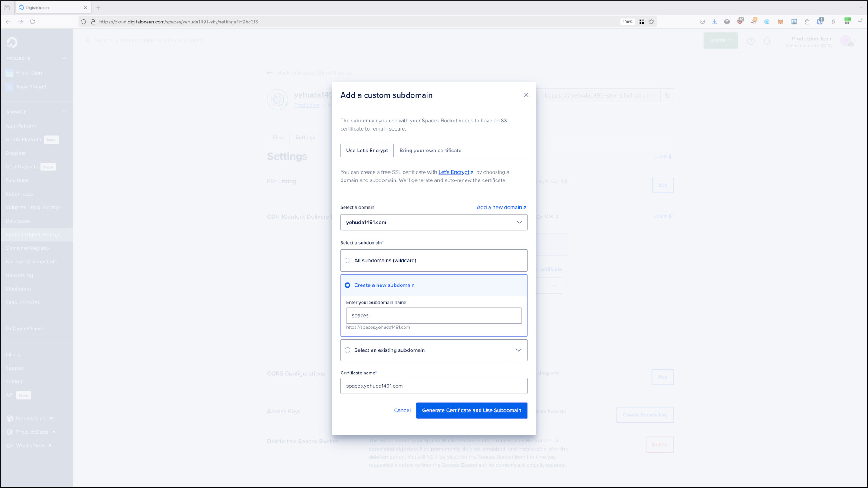Image resolution: width=868 pixels, height=488 pixels.
Task: Click the address bar URL
Action: pos(178,22)
